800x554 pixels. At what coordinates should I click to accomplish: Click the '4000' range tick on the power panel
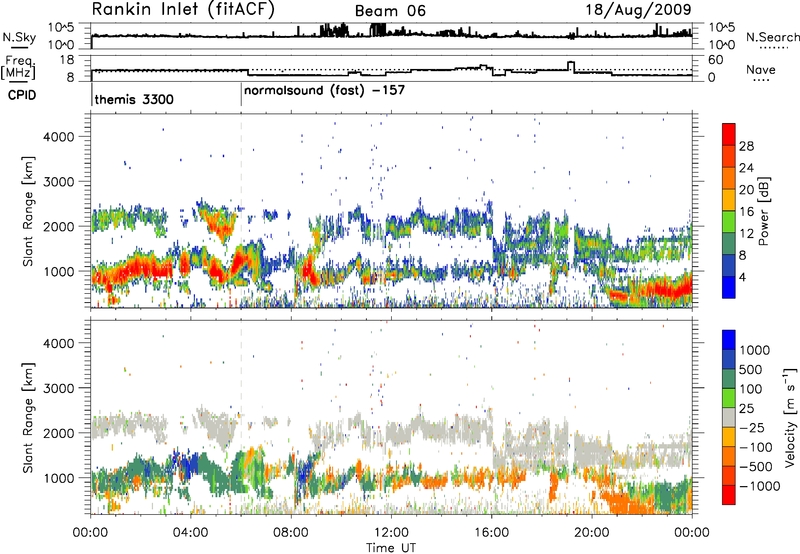[58, 137]
